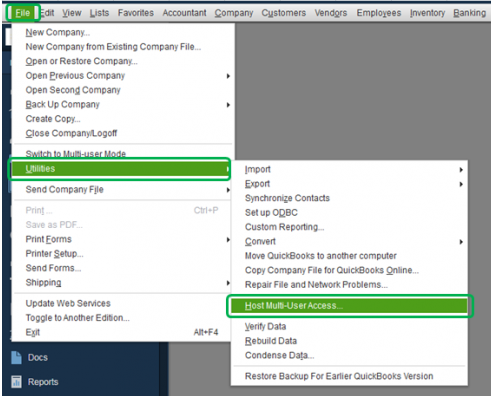
Task: Expand the Back Up Company submenu arrow
Action: click(228, 105)
